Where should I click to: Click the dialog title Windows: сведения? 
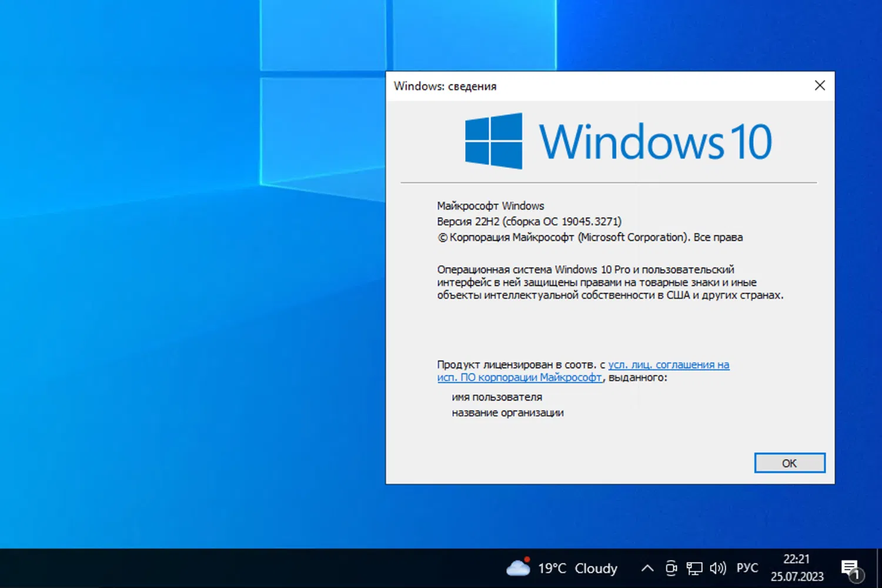click(445, 86)
